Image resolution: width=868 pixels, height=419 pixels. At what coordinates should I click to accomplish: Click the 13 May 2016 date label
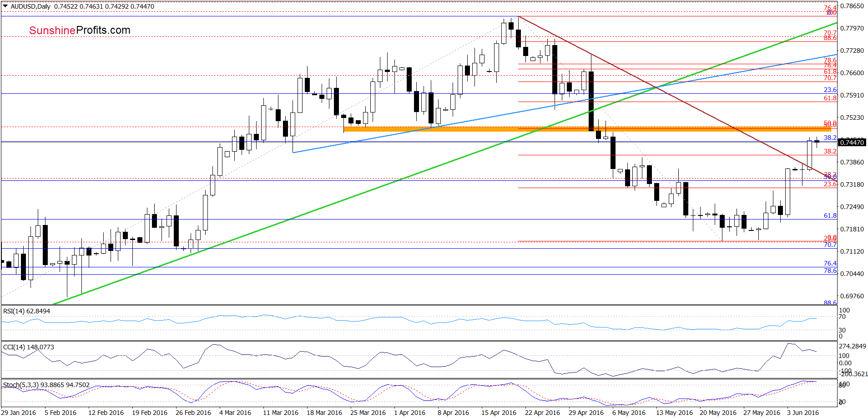pos(675,413)
